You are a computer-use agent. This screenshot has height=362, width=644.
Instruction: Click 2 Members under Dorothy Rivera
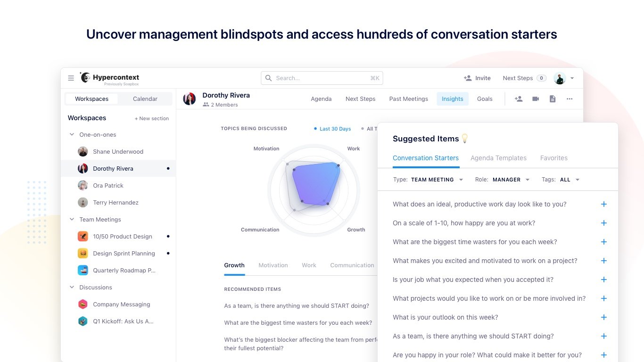pos(220,105)
